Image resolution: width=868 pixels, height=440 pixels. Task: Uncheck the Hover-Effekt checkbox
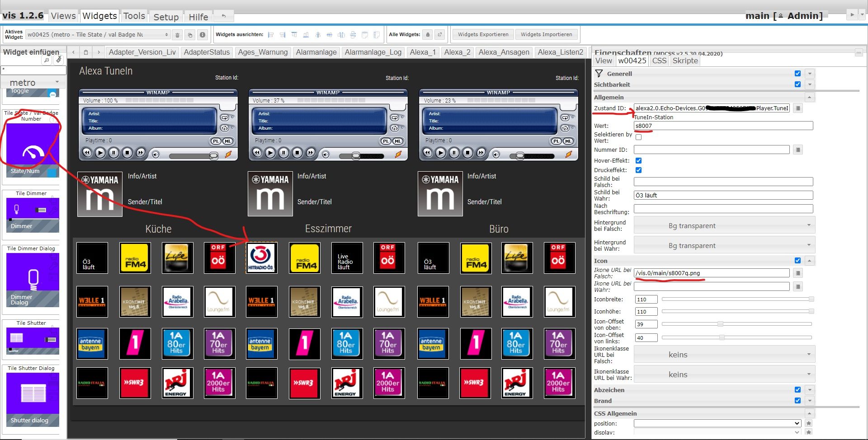click(638, 161)
